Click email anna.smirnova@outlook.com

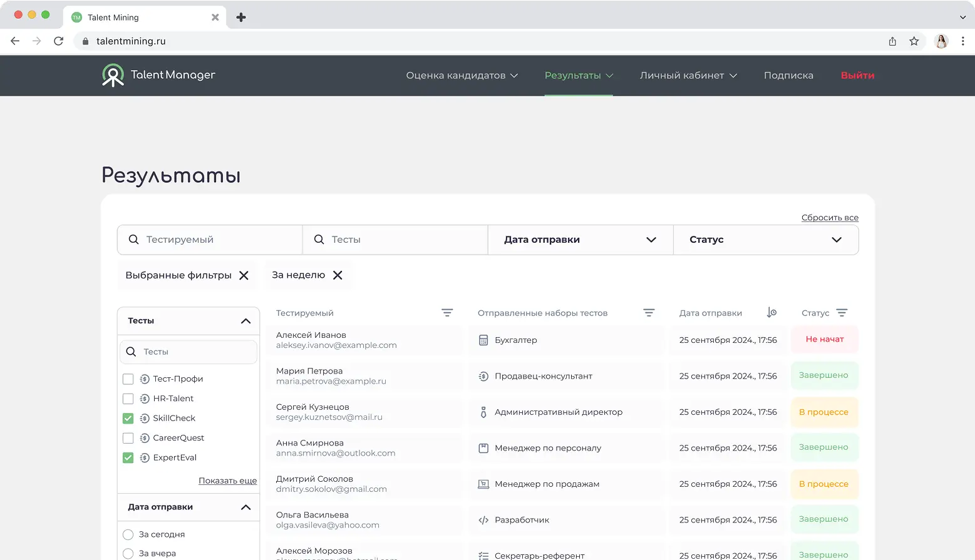tap(336, 453)
